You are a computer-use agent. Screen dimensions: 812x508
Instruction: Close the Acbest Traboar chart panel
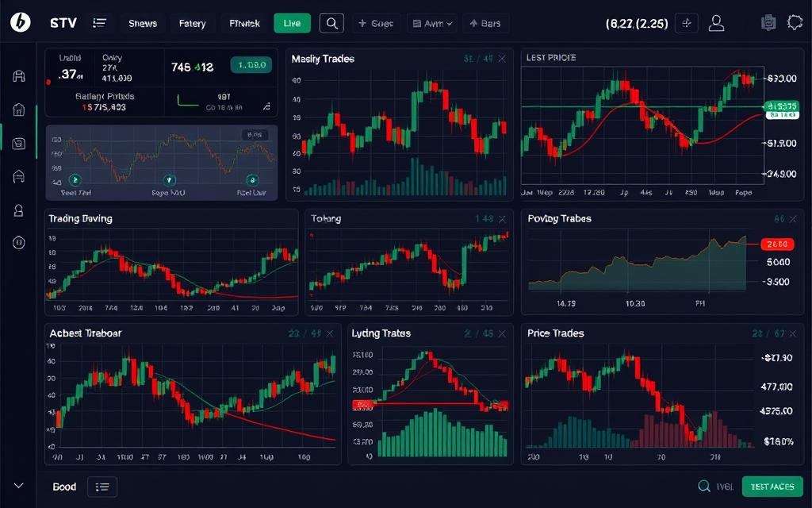[330, 334]
